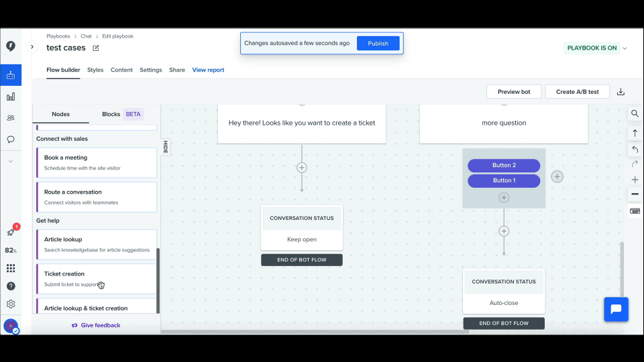
Task: Zoom in with the plus toolbar icon
Action: pyautogui.click(x=635, y=180)
